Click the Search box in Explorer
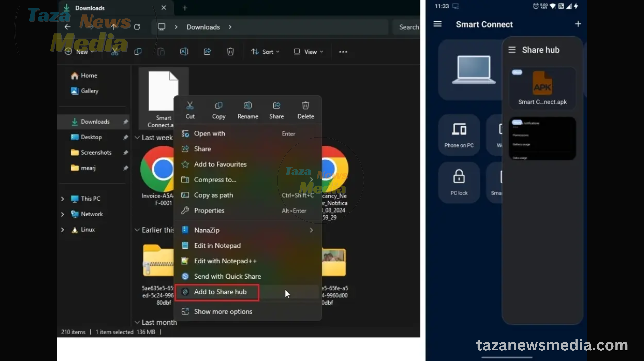Screen dimensions: 644x361 406,27
